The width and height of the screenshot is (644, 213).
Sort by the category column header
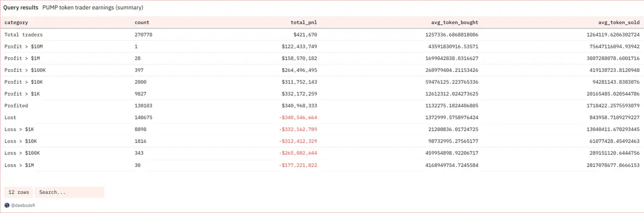(x=16, y=22)
